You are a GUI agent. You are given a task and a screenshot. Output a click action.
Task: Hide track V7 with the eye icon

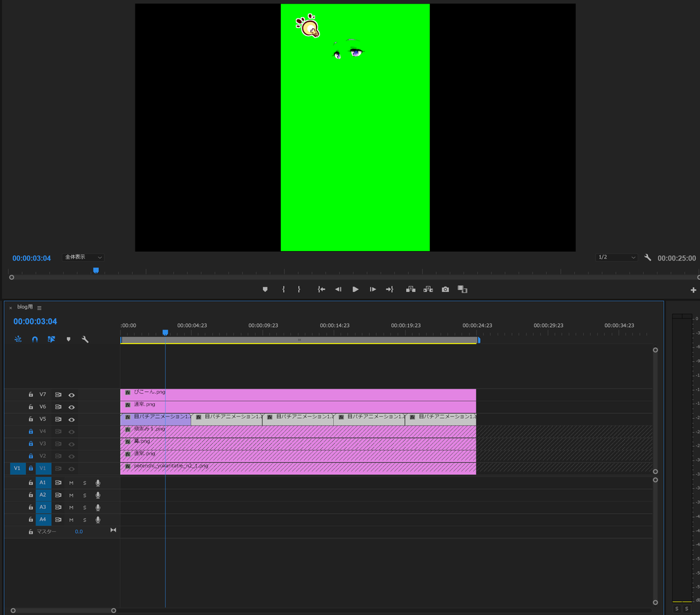pos(71,395)
